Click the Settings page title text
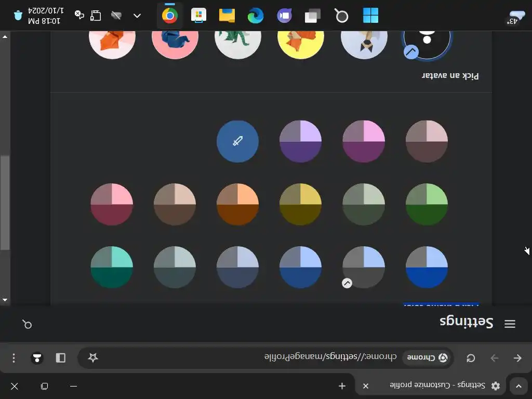The image size is (532, 399). click(x=467, y=323)
